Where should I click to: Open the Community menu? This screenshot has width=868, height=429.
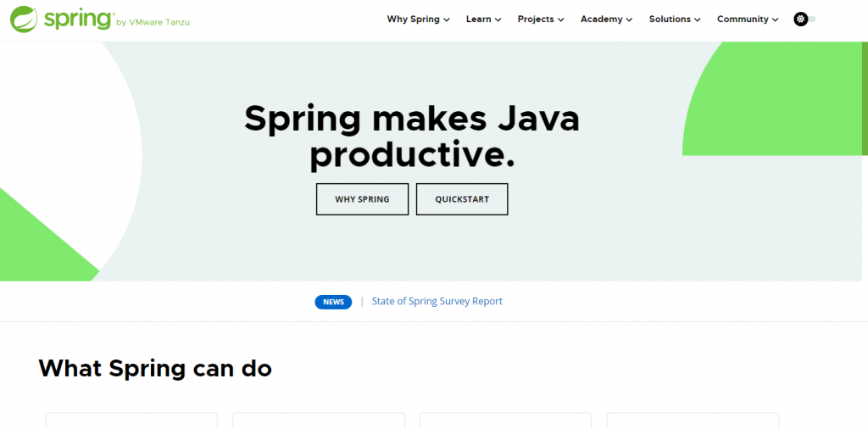(748, 19)
